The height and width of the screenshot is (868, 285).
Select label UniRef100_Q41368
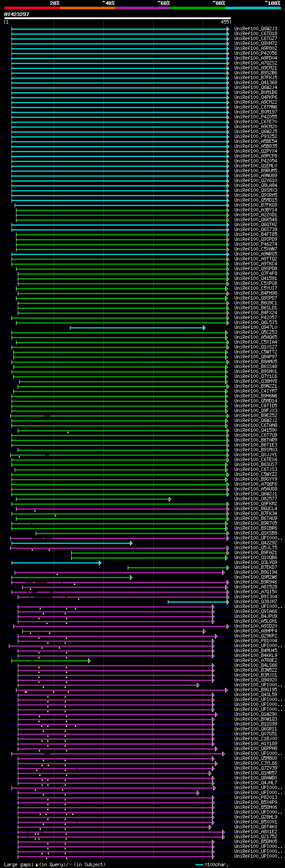pyautogui.click(x=256, y=83)
